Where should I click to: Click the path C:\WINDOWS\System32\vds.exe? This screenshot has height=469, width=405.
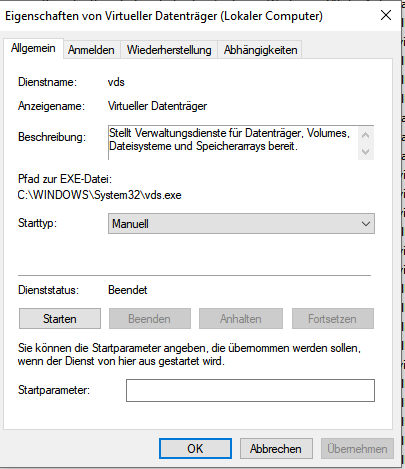click(x=100, y=195)
